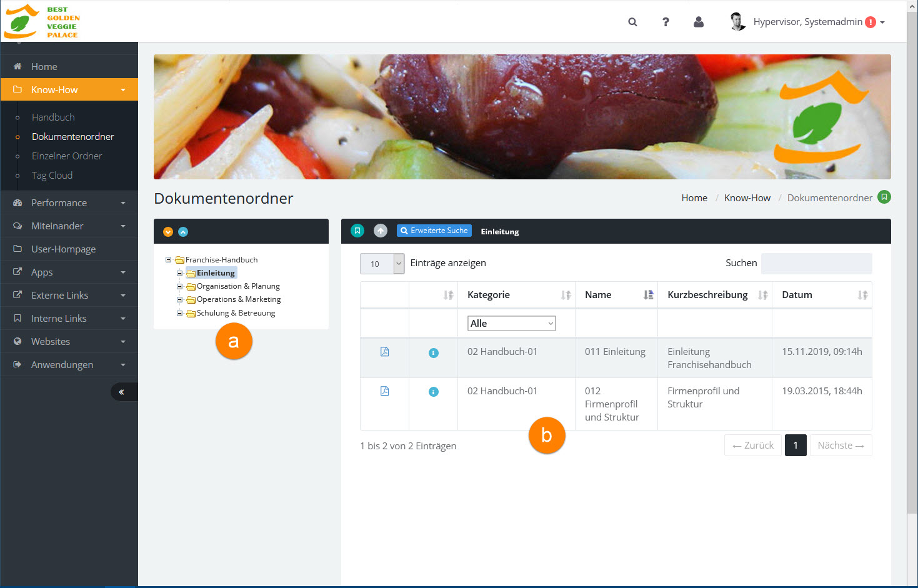Collapse the Franchise-Handbuch tree node

click(168, 260)
